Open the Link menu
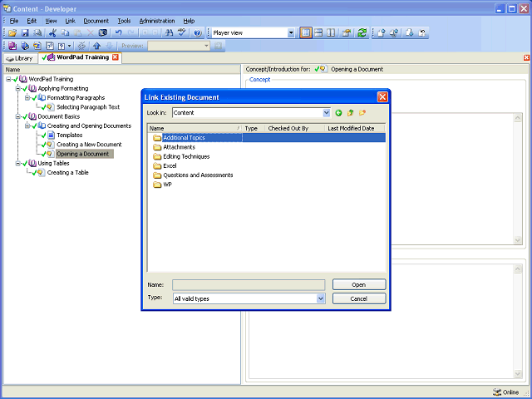Viewport: 532px width, 399px height. (x=70, y=21)
